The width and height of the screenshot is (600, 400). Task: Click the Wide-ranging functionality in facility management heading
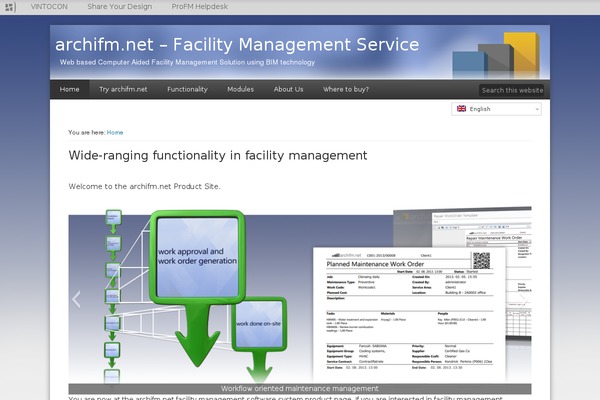pyautogui.click(x=218, y=155)
